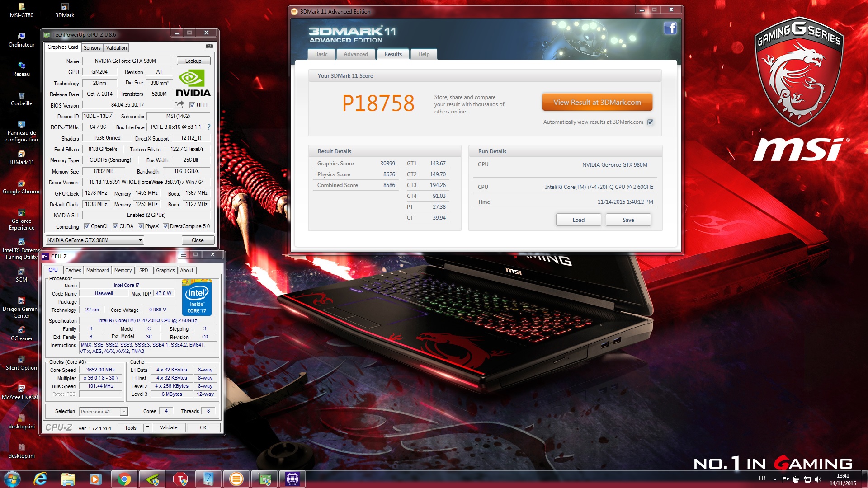Toggle the OpenCL checkbox
Viewport: 868px width, 488px height.
pyautogui.click(x=87, y=226)
